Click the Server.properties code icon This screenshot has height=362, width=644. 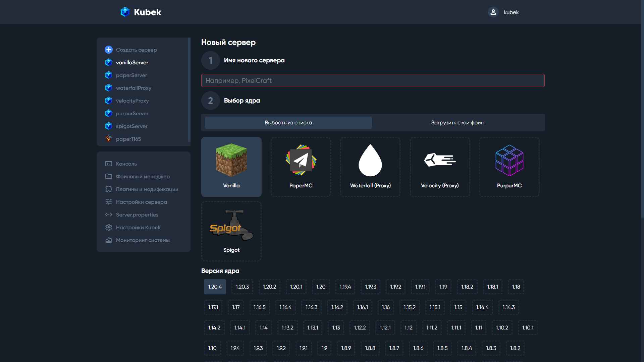[109, 215]
